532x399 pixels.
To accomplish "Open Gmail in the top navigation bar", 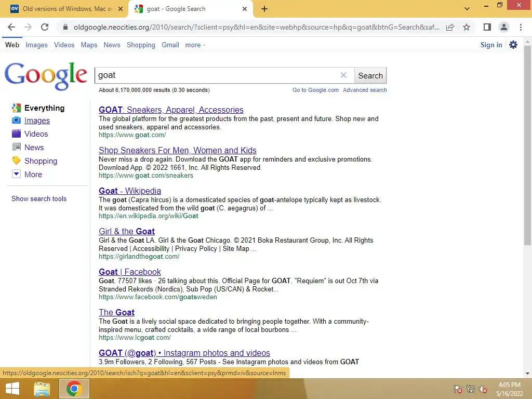I will (x=170, y=45).
